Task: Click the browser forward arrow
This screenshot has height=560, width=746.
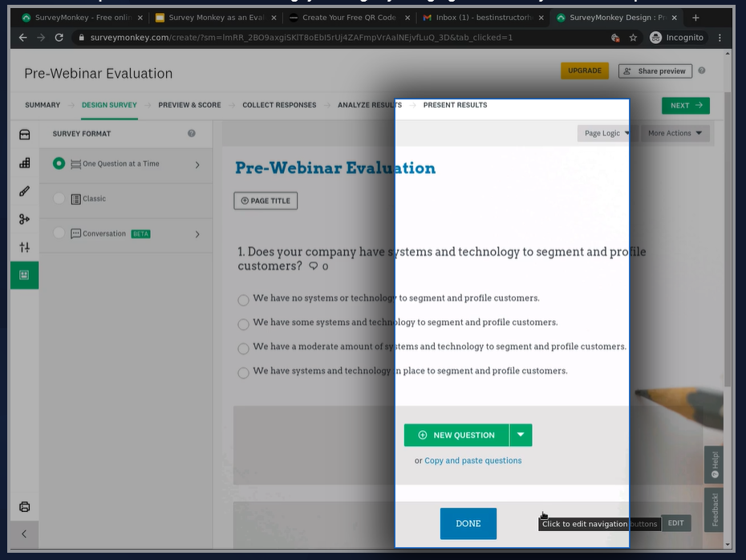Action: (x=41, y=38)
